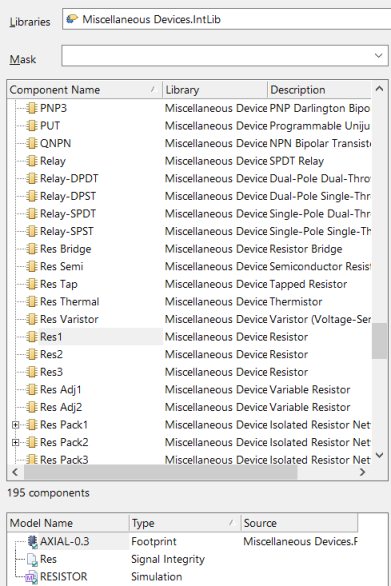Click the horizontal scrollbar right arrow
The height and width of the screenshot is (586, 391).
pos(362,472)
